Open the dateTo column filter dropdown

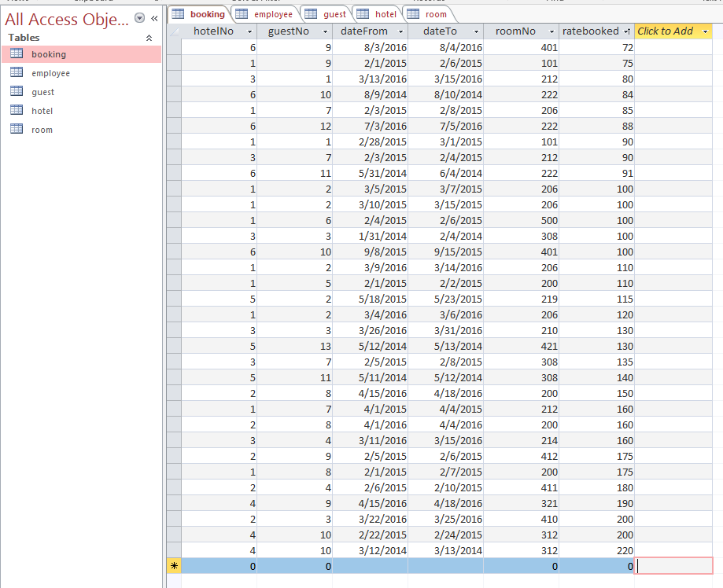476,29
